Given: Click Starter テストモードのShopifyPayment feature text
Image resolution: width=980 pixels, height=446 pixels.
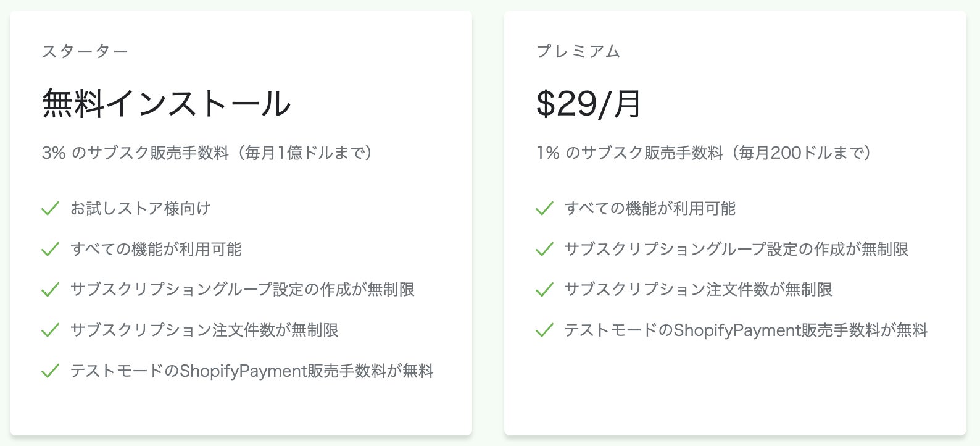Looking at the screenshot, I should [252, 371].
